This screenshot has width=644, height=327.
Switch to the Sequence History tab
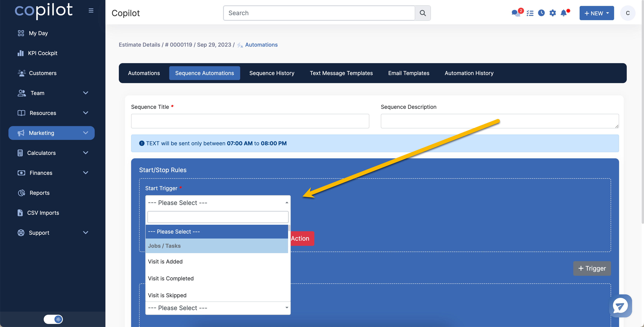[x=272, y=73]
